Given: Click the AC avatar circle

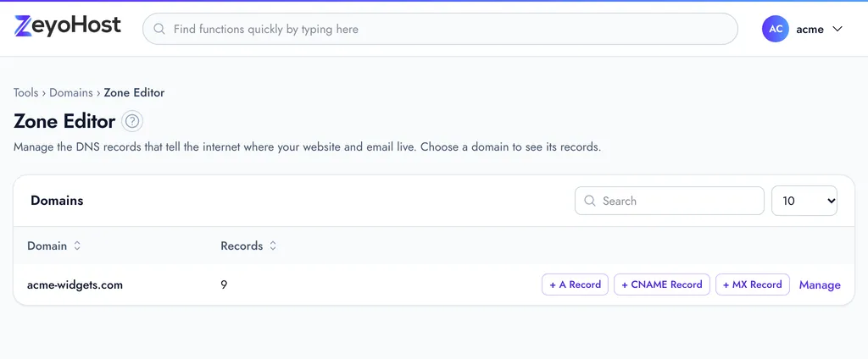Looking at the screenshot, I should coord(776,29).
